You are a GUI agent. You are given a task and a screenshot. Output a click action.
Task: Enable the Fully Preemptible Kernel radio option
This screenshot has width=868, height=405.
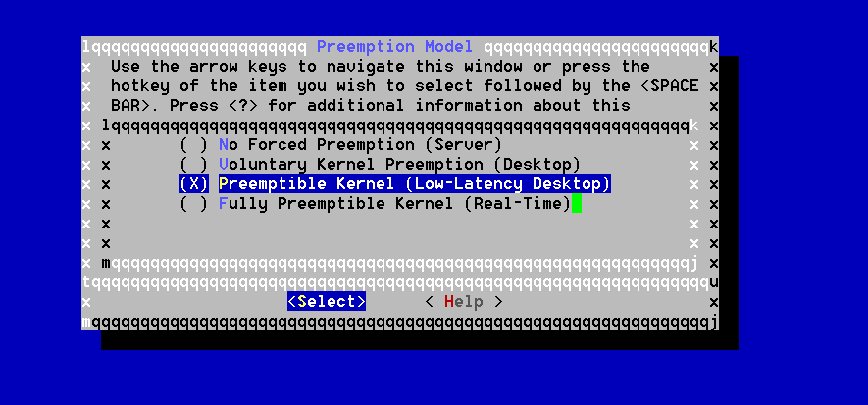pyautogui.click(x=194, y=204)
